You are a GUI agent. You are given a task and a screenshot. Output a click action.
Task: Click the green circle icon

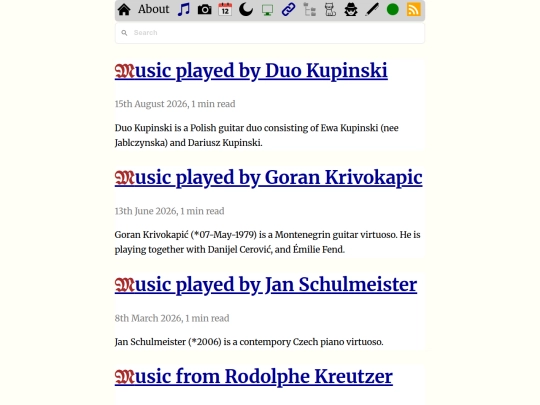(393, 10)
